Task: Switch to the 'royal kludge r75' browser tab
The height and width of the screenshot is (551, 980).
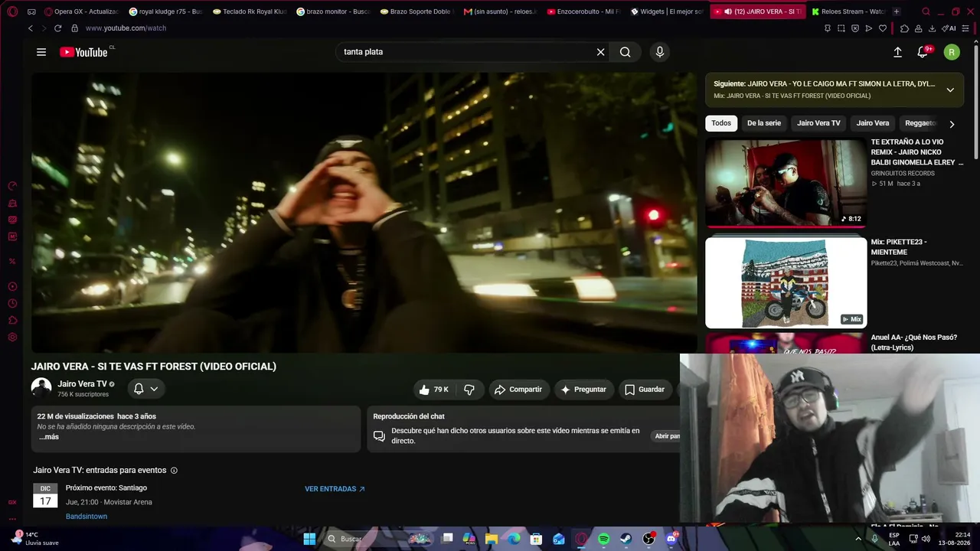Action: [x=165, y=11]
